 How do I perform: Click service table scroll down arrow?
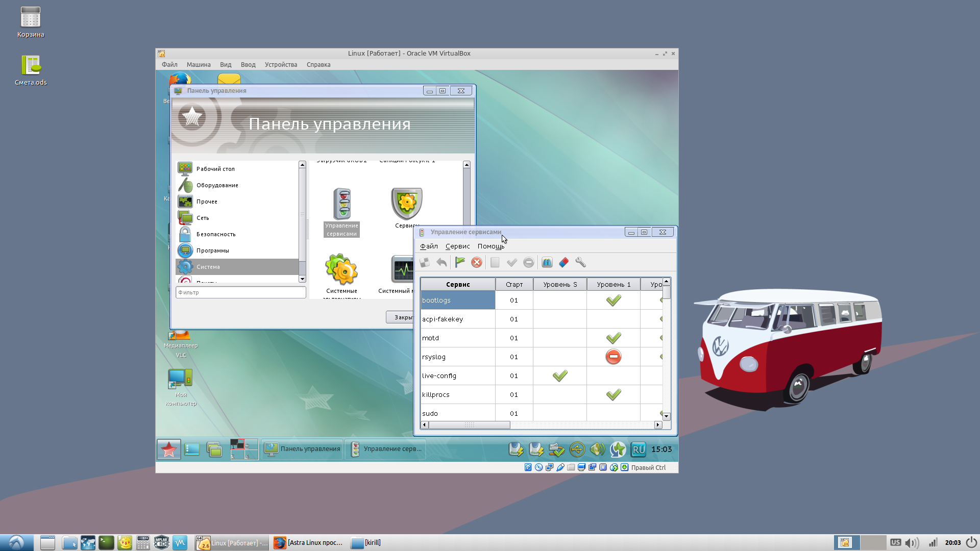tap(666, 417)
